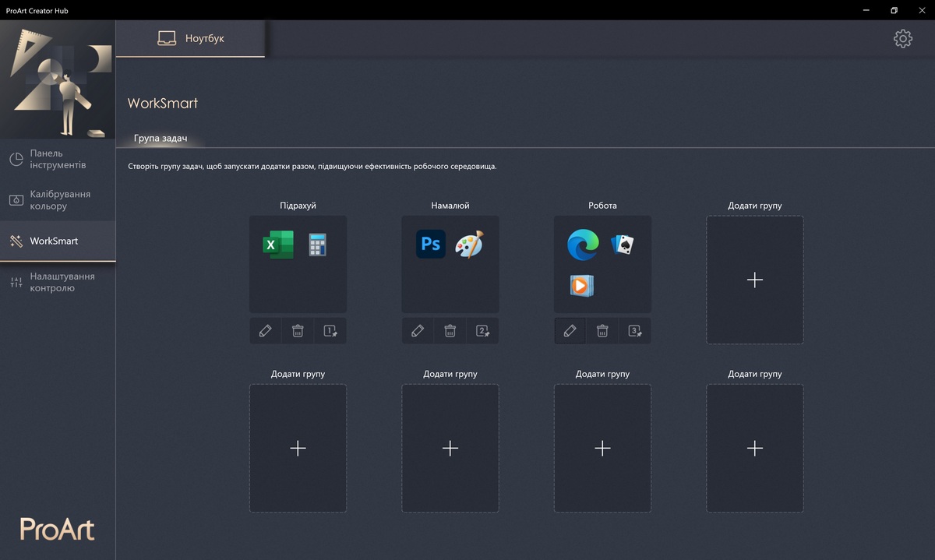Open the settings gear icon
The height and width of the screenshot is (560, 935).
902,39
